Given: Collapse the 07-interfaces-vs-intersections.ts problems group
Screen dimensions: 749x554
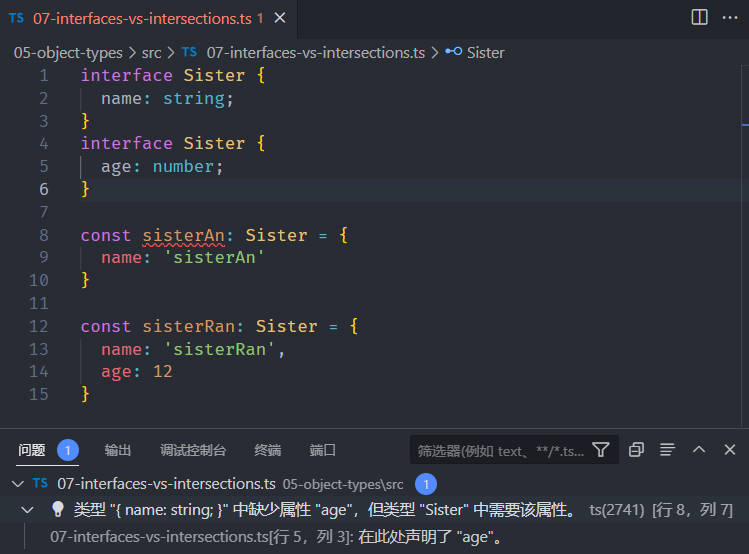Looking at the screenshot, I should click(18, 484).
